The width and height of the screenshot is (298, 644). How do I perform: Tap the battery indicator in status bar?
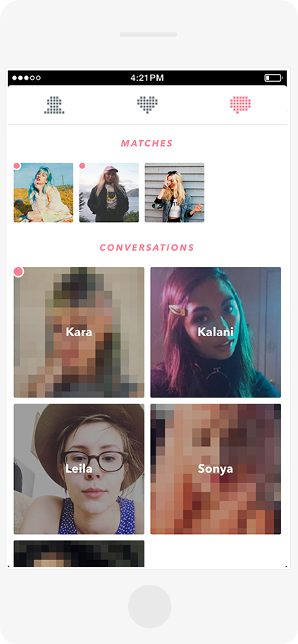pyautogui.click(x=273, y=78)
